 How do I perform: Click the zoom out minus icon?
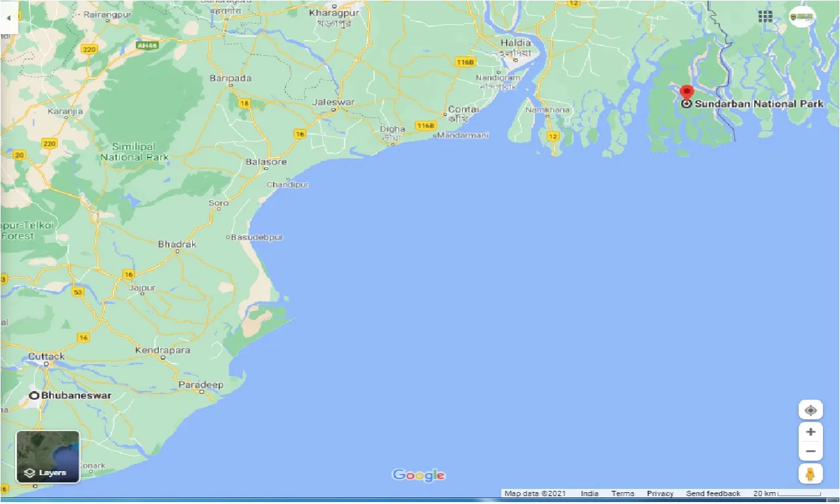point(810,451)
